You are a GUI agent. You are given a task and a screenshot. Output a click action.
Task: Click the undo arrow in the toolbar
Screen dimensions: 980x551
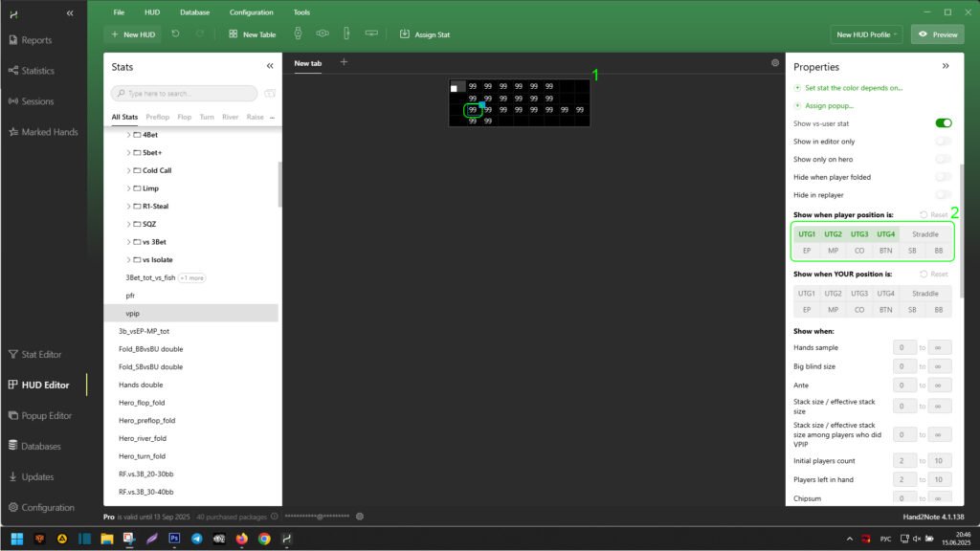pyautogui.click(x=175, y=34)
